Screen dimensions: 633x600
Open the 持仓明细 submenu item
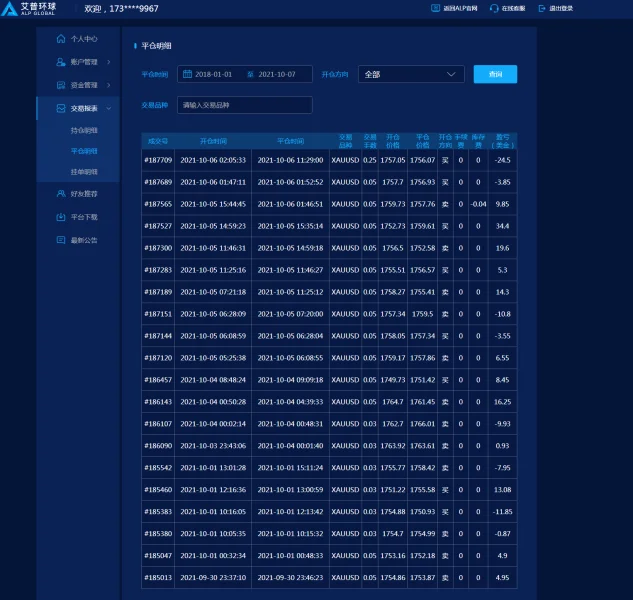click(x=84, y=130)
